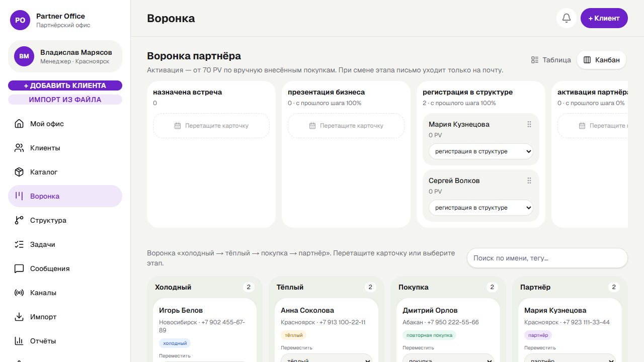Switch to Таблица view
Screen dimensions: 644x362
coord(551,60)
